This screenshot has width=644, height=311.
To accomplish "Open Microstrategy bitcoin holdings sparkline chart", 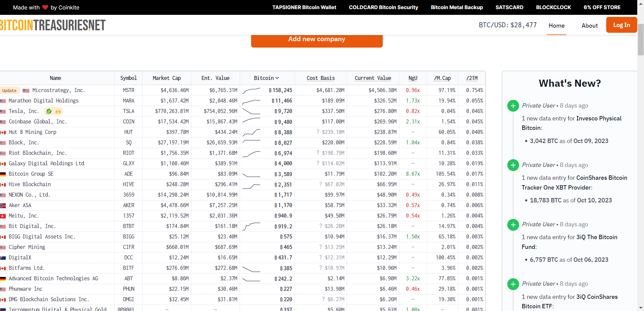I will [251, 90].
